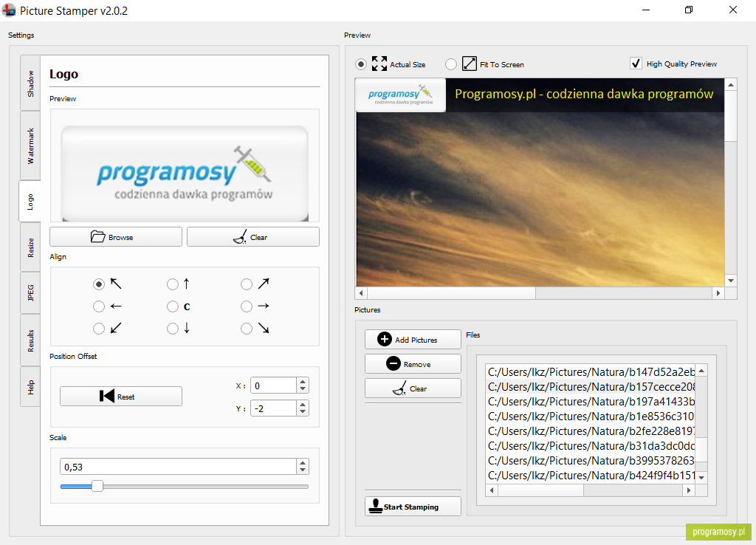Click the left arrow align icon
The height and width of the screenshot is (545, 756).
coord(116,306)
